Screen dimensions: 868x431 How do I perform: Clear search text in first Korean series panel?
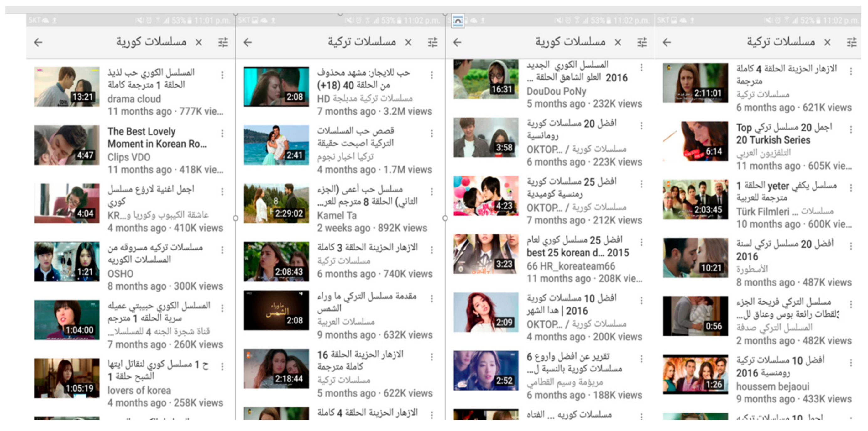[199, 42]
